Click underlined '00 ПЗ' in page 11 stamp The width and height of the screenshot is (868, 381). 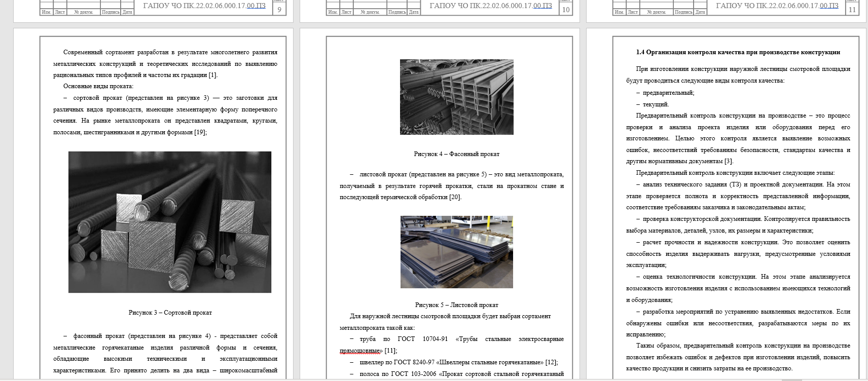(x=829, y=6)
